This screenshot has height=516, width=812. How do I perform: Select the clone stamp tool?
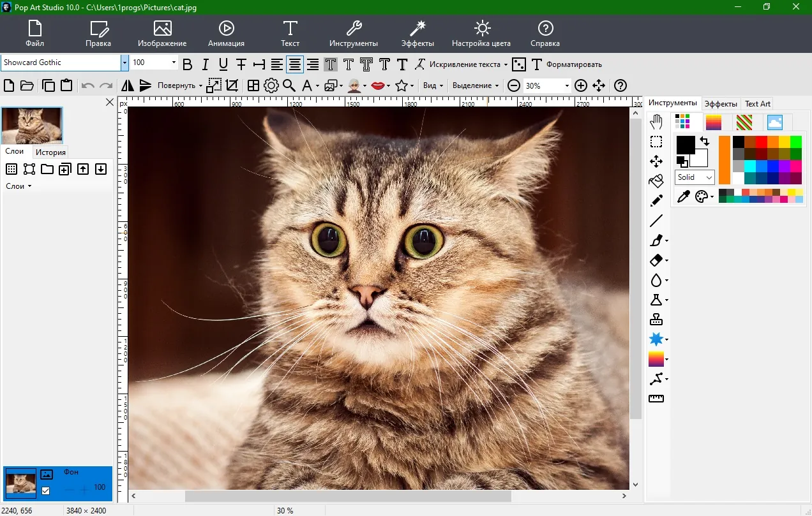tap(656, 320)
